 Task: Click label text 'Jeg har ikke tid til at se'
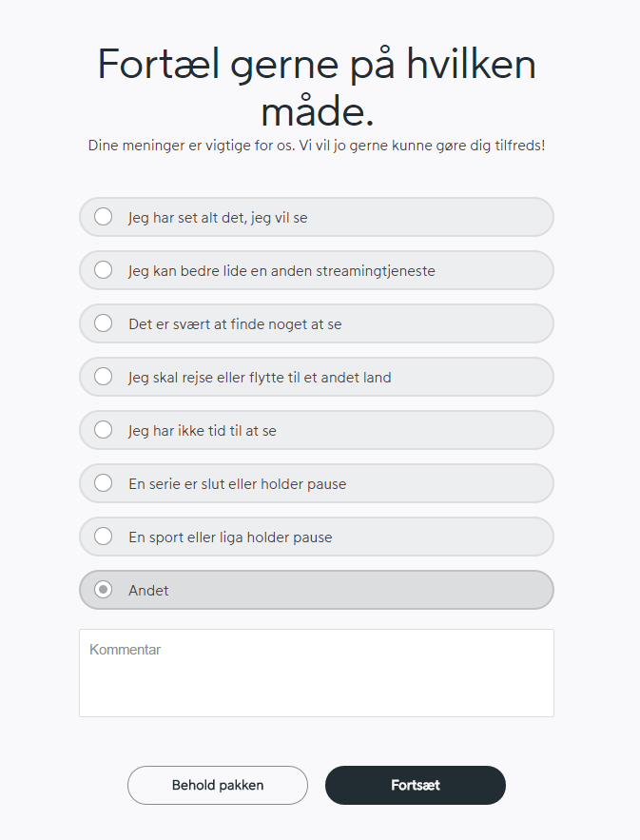coord(203,431)
